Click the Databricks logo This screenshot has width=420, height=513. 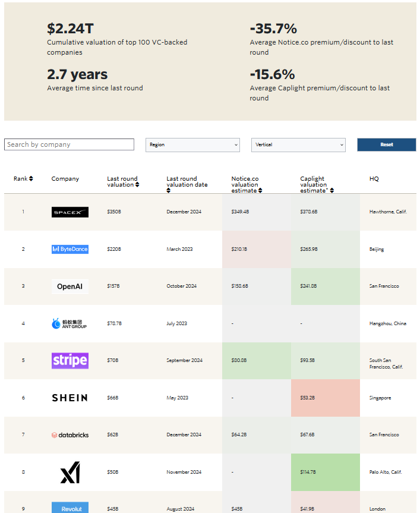coord(70,435)
